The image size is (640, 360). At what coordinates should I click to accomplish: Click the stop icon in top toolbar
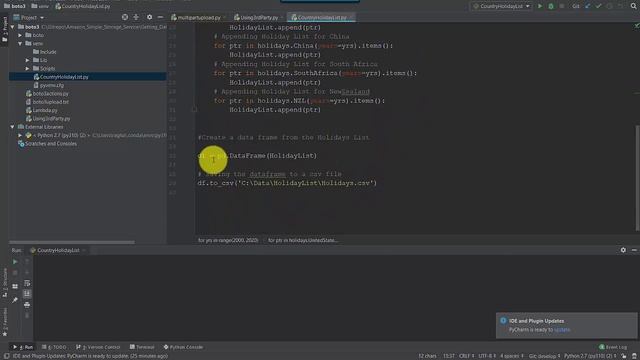[562, 6]
